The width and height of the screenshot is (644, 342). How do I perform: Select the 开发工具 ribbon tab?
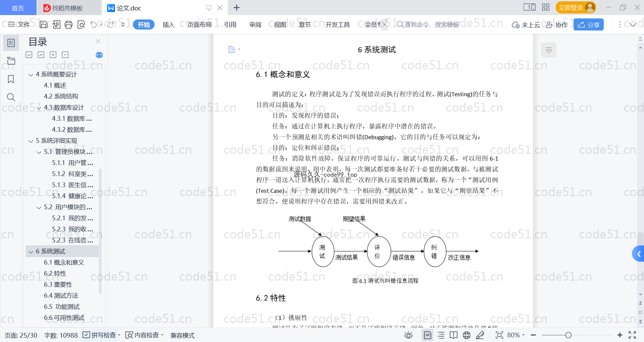pyautogui.click(x=337, y=24)
